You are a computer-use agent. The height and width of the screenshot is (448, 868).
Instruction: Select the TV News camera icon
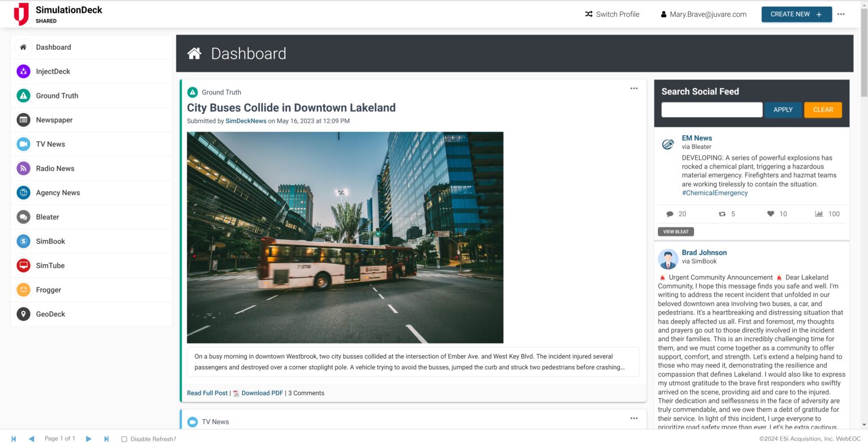pyautogui.click(x=23, y=144)
